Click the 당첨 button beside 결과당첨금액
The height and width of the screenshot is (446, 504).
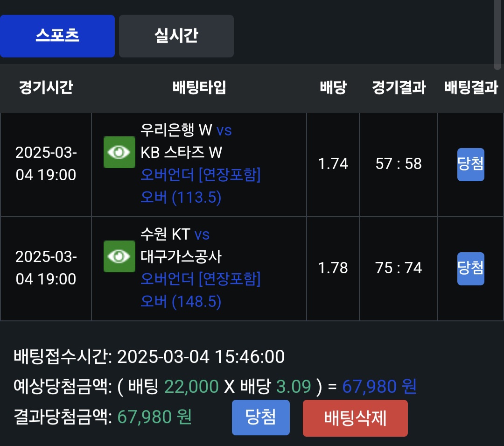coord(261,418)
